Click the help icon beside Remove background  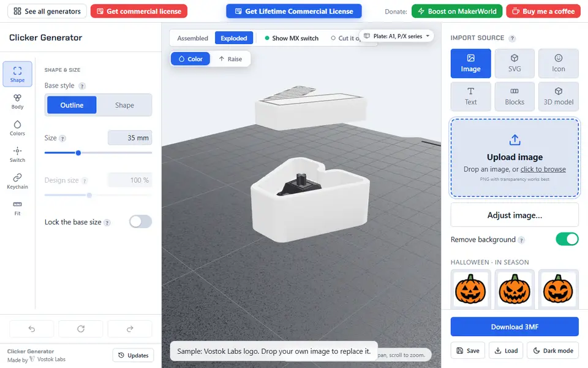[521, 240]
